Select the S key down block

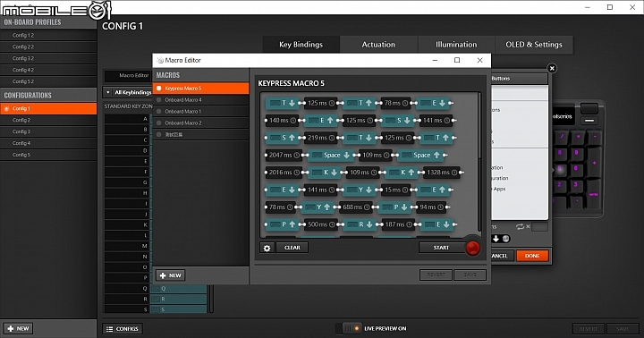398,121
